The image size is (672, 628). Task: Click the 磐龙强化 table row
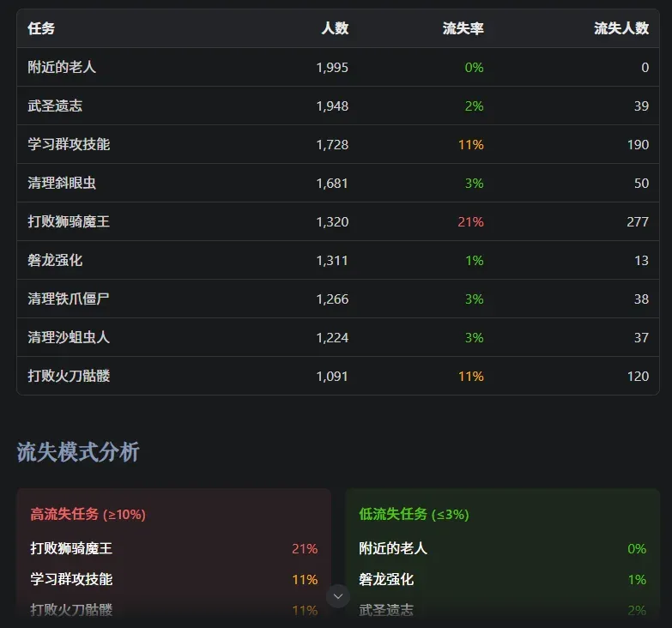[337, 260]
